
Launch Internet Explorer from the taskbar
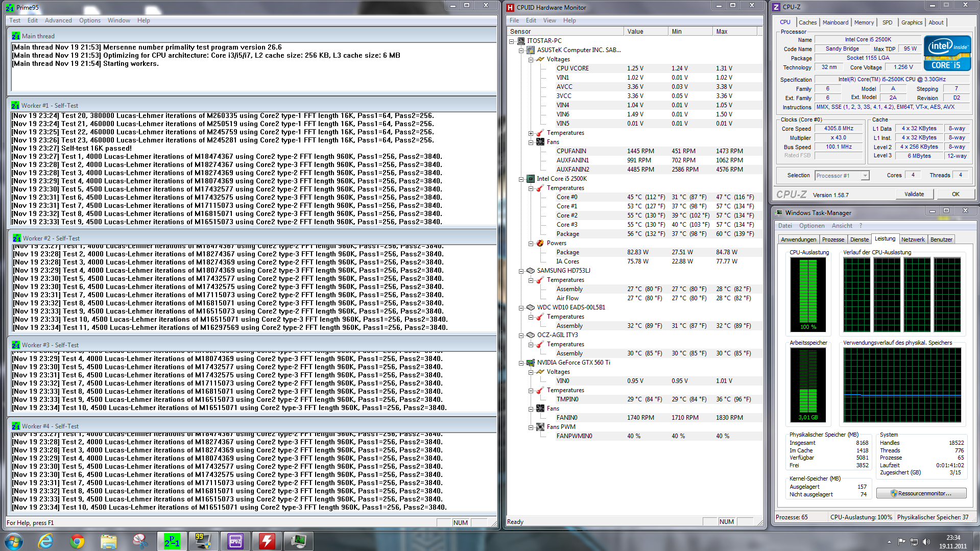click(45, 541)
